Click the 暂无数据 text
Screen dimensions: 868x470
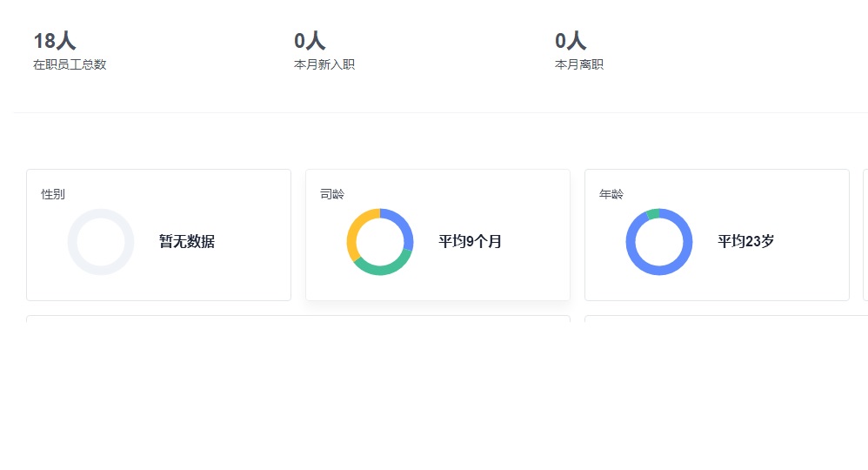click(187, 242)
